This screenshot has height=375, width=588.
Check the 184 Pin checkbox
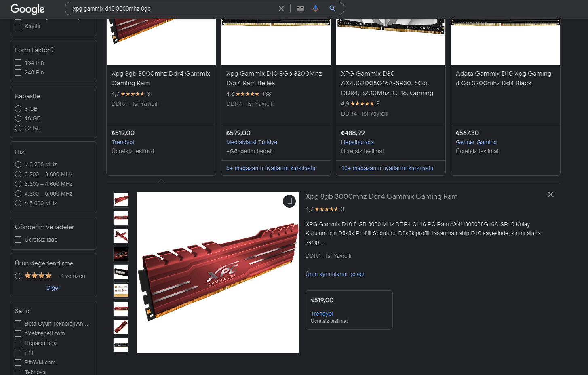coord(18,63)
